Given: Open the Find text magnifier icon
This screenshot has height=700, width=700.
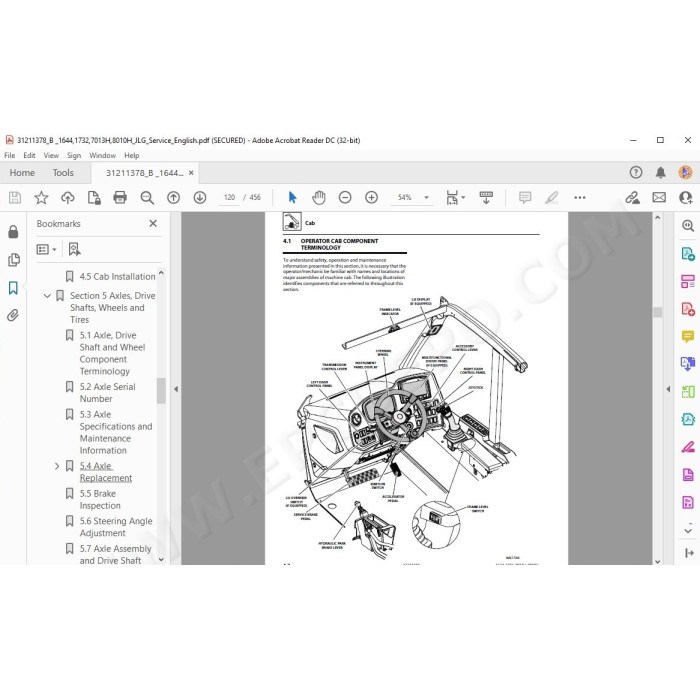Looking at the screenshot, I should [x=147, y=197].
